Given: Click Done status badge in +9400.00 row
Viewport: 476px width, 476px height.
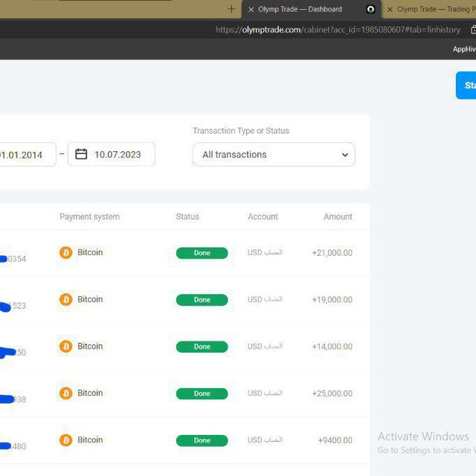Looking at the screenshot, I should coord(202,440).
